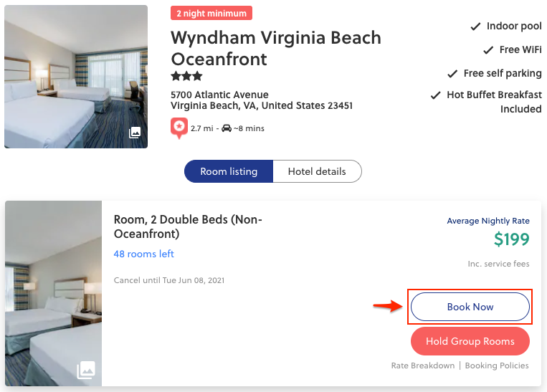Click the 48 rooms left link
547x392 pixels.
(x=144, y=254)
